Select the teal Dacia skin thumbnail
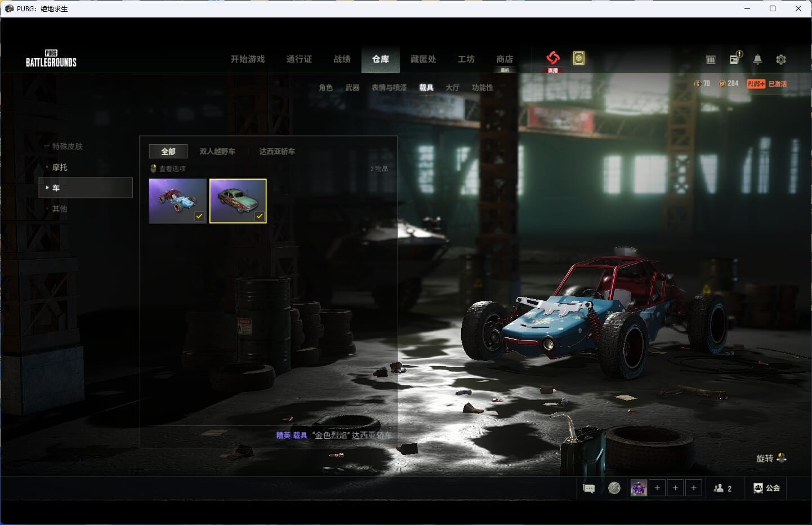Viewport: 812px width, 525px height. point(238,201)
